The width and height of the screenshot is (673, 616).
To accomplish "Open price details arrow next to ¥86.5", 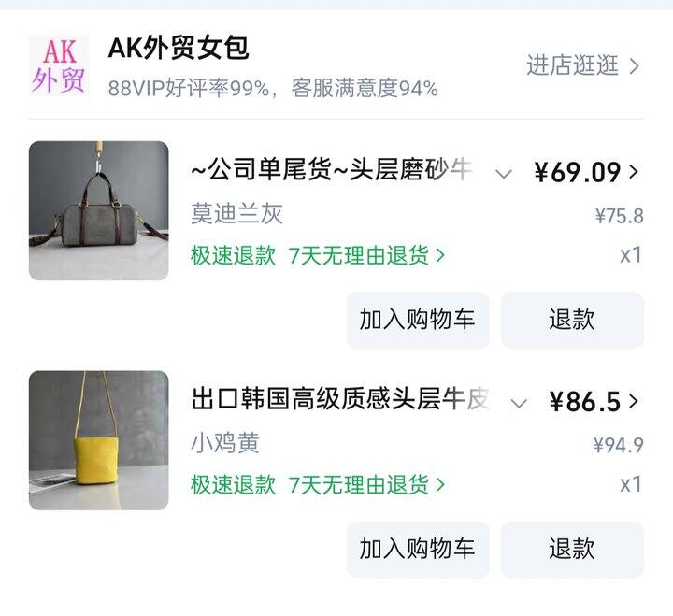I will tap(635, 401).
